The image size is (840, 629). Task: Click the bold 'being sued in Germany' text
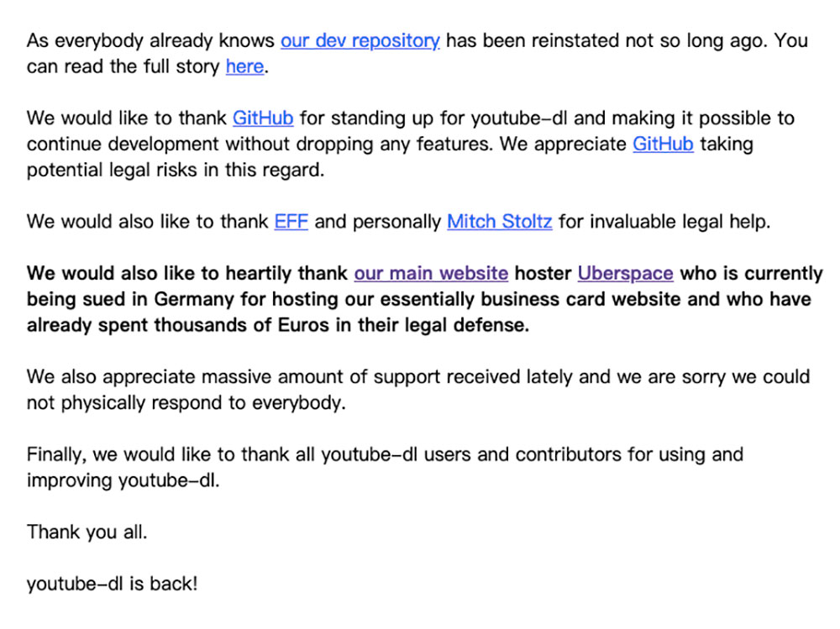click(x=130, y=299)
